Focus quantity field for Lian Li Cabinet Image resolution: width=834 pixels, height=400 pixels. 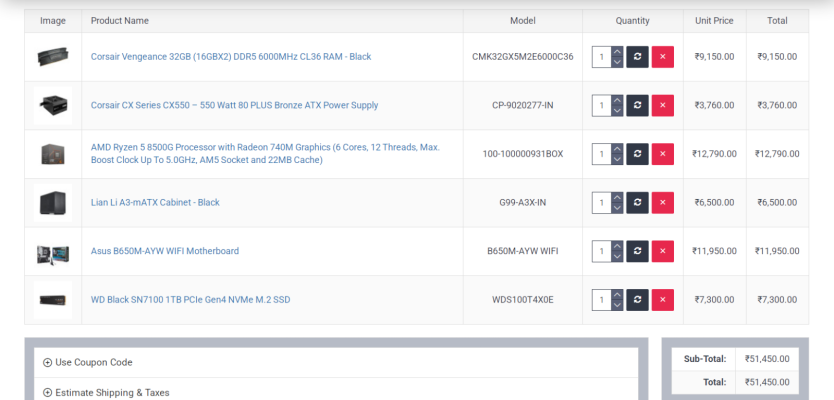coord(602,203)
